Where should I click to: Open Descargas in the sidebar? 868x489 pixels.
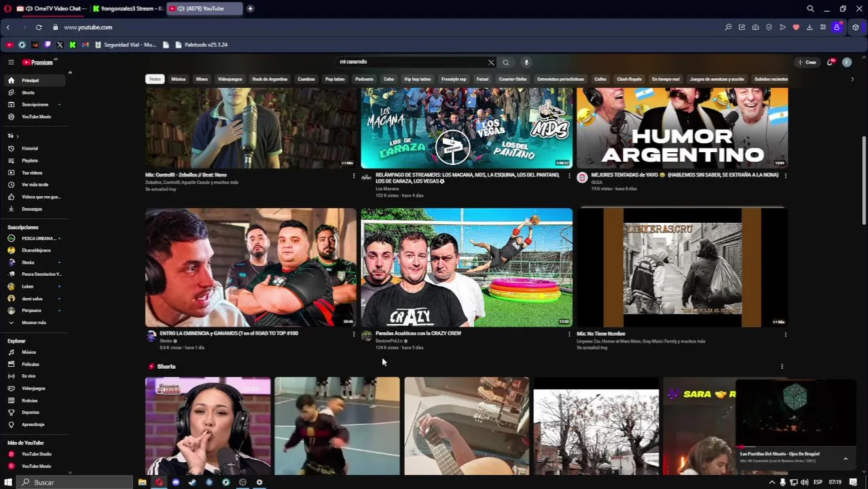click(33, 209)
